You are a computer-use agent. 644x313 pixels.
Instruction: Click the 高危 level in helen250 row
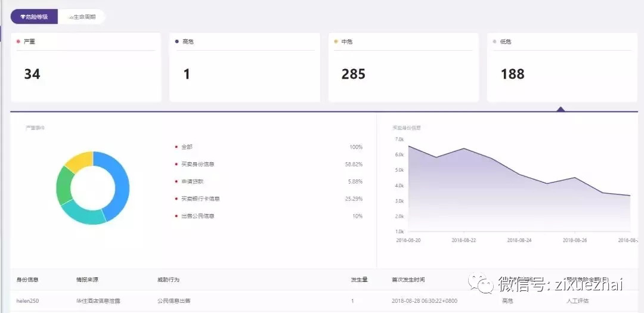(507, 301)
